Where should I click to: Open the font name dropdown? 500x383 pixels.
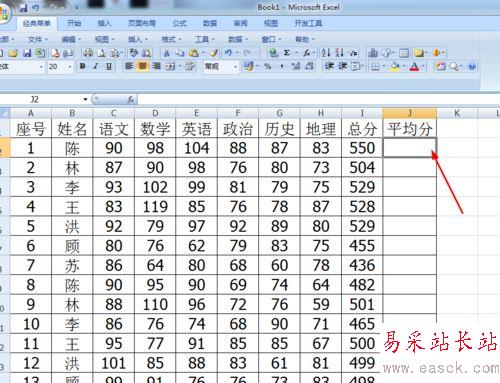click(x=41, y=67)
